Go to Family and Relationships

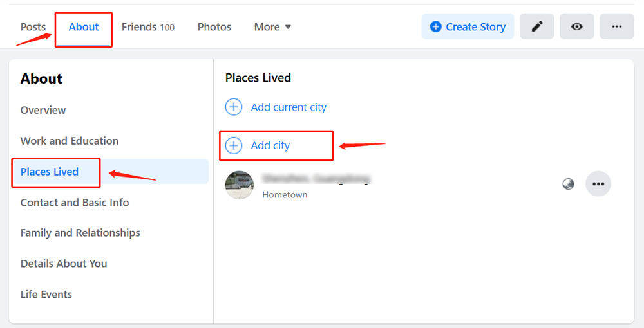(80, 233)
